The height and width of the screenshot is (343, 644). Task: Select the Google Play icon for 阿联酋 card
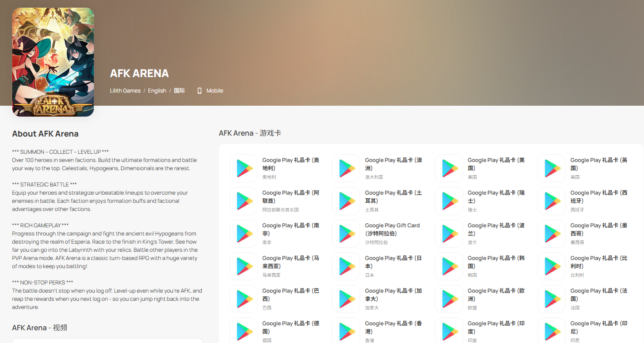tap(244, 201)
